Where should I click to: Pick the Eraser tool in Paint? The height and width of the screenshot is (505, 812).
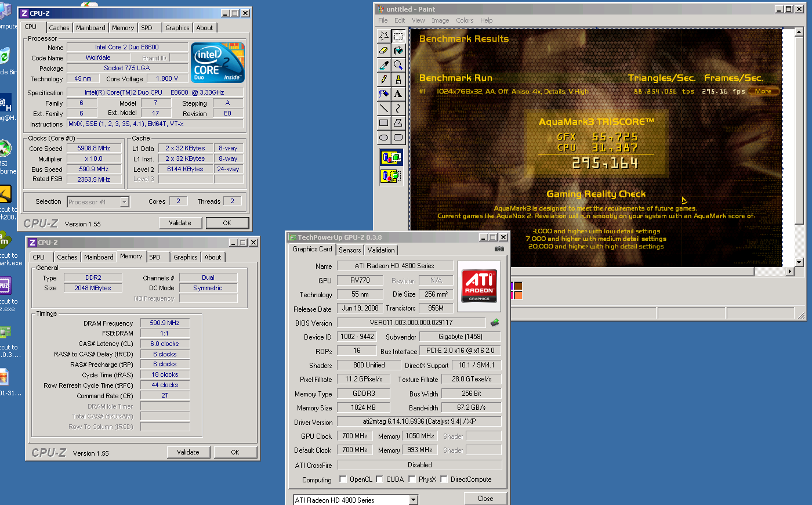pos(384,50)
